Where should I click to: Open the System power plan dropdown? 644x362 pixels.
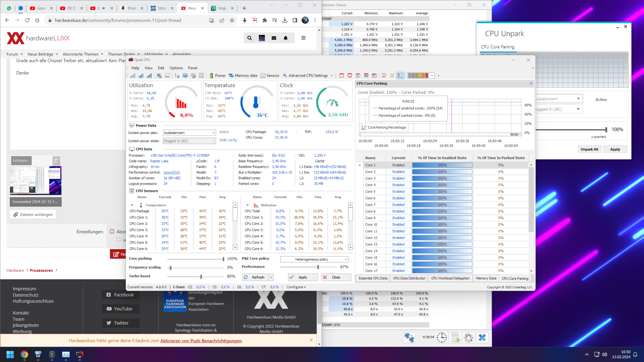point(189,133)
